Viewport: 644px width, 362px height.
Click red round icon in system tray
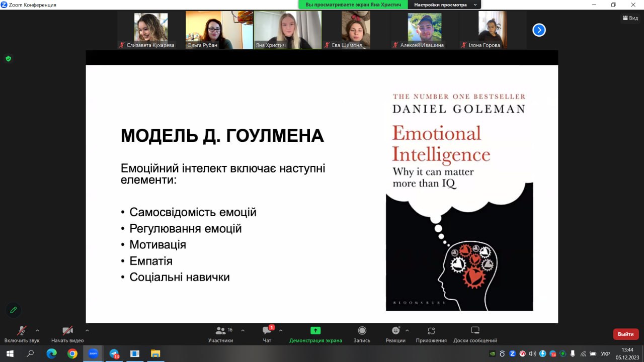(523, 353)
